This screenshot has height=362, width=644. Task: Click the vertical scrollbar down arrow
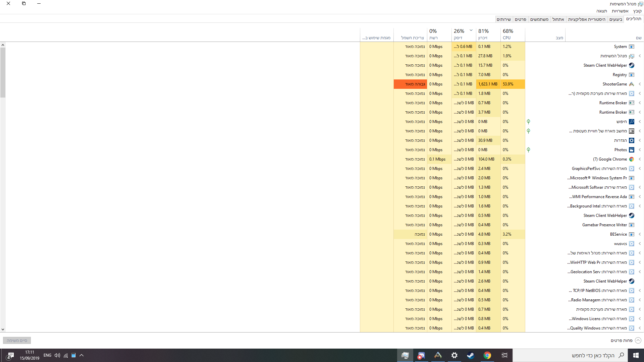click(x=3, y=329)
